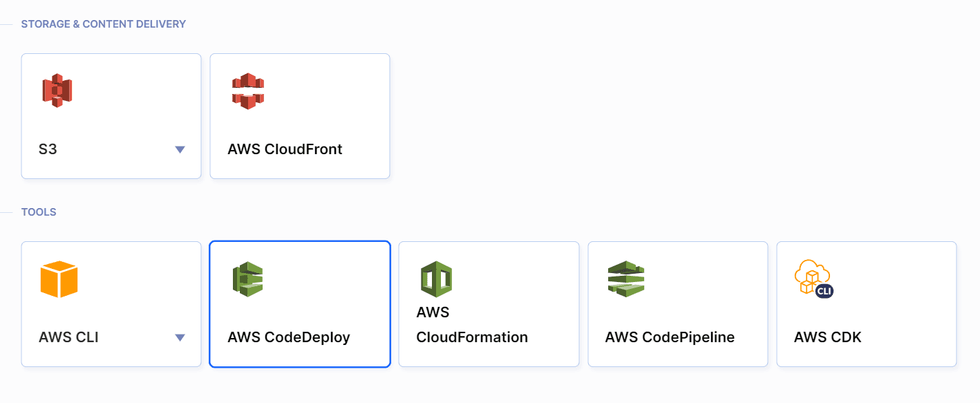Screen dimensions: 980x403
Task: Select the AWS CloudFront icon
Action: coord(247,91)
